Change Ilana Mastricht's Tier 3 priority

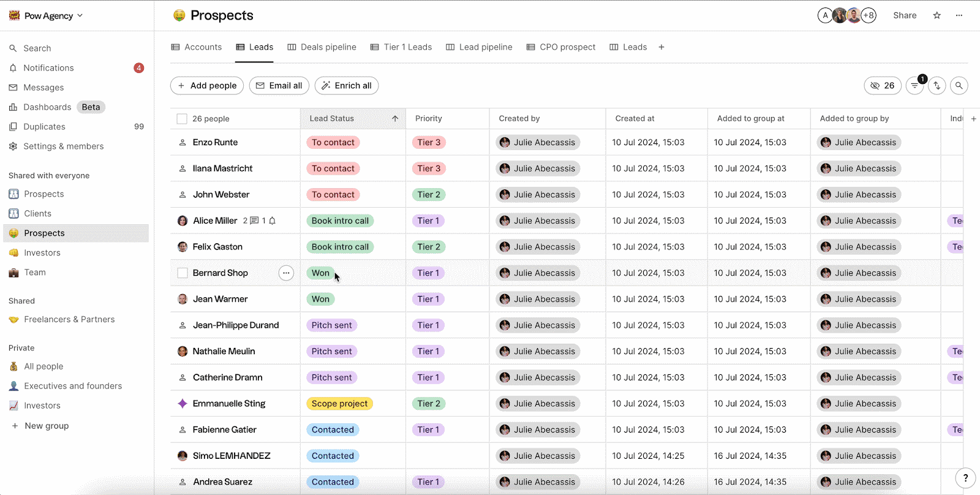click(x=429, y=168)
